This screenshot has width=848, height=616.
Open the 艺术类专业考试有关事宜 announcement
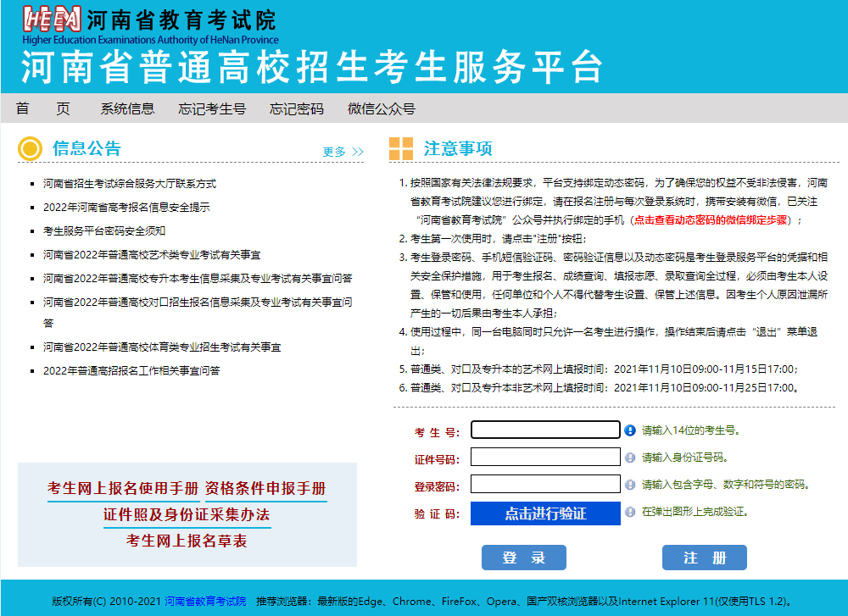[x=152, y=255]
